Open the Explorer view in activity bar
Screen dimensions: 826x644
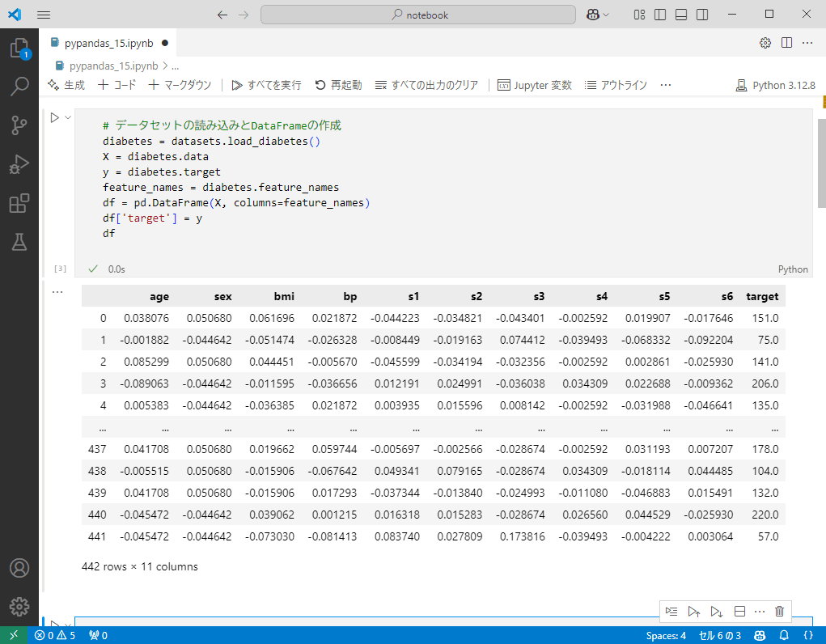click(19, 49)
